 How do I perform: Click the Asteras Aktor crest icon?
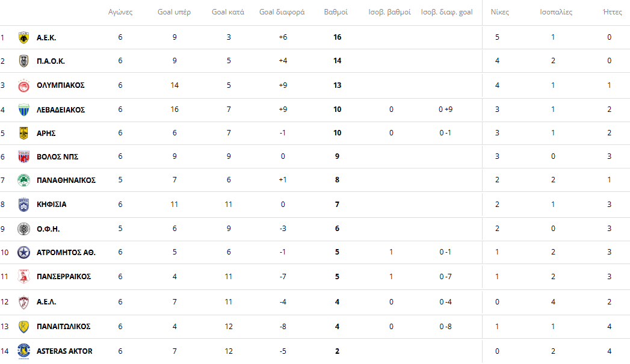pyautogui.click(x=24, y=351)
